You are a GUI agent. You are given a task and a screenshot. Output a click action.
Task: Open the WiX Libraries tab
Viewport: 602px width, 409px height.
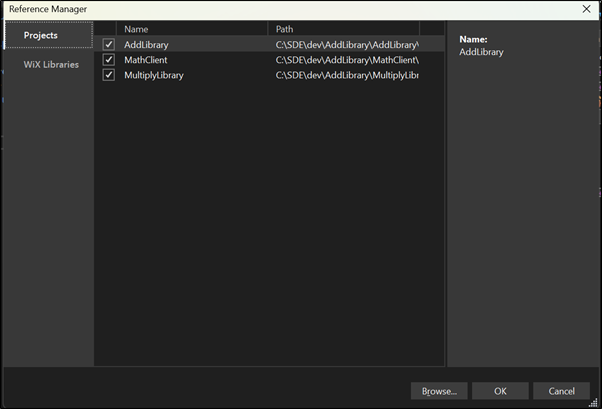click(x=51, y=65)
